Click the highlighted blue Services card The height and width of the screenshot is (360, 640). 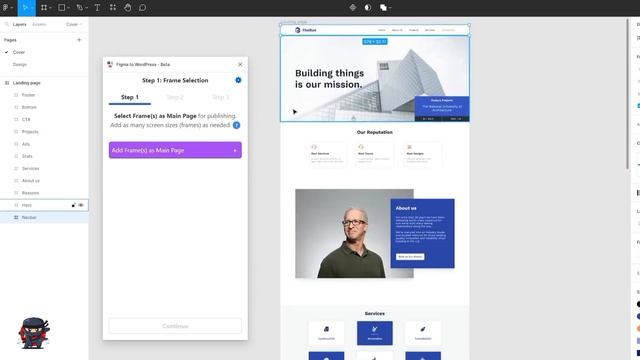click(375, 333)
